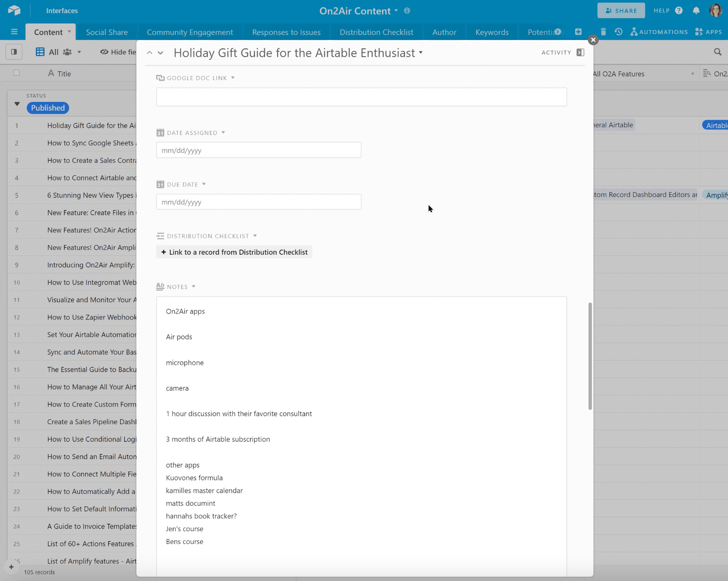Click the Airtable logo in top left
Viewport: 728px width, 581px height.
(x=14, y=10)
